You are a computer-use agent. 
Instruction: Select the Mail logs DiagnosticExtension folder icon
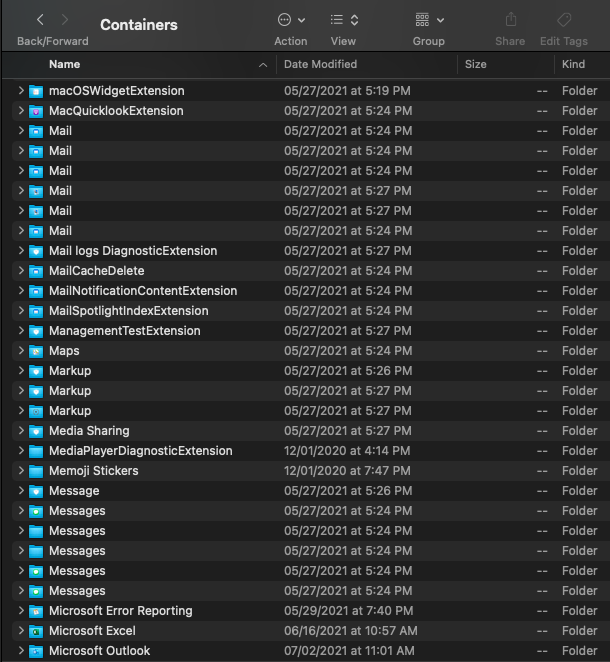point(36,251)
